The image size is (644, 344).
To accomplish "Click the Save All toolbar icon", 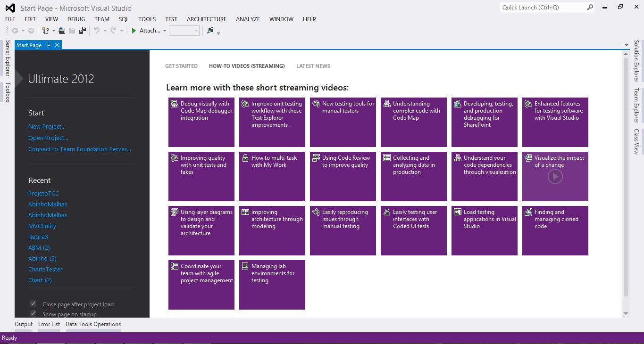I will coord(83,31).
